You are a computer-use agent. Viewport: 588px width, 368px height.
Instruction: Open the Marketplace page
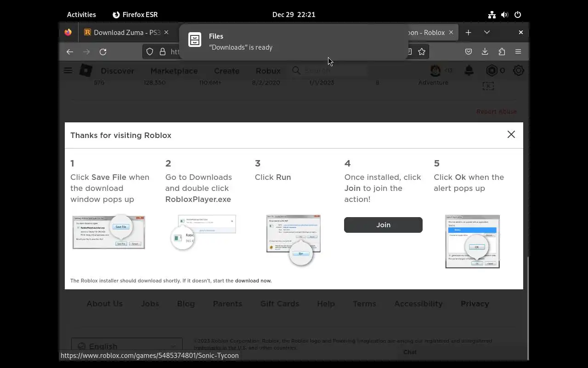tap(174, 71)
